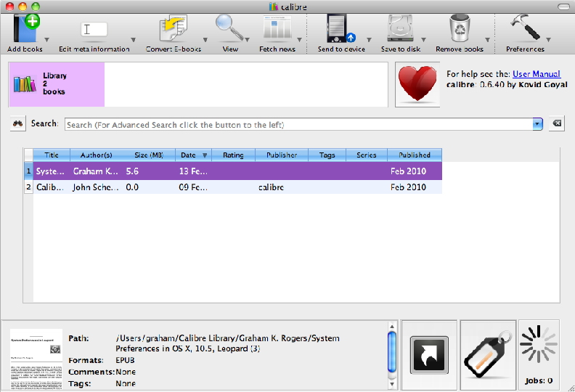The height and width of the screenshot is (392, 575).
Task: Expand View dropdown arrow
Action: (x=247, y=40)
